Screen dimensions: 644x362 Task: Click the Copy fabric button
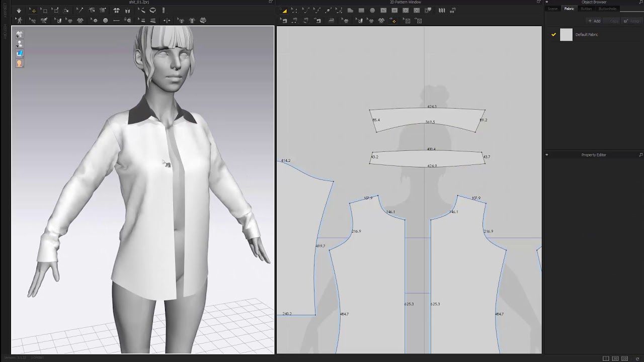point(612,21)
